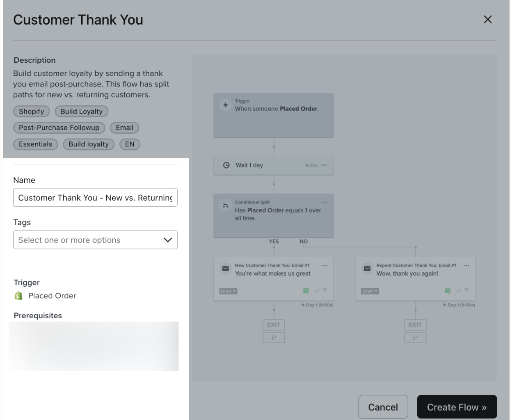Click the Post-Purchase Followup tag pill

(59, 128)
